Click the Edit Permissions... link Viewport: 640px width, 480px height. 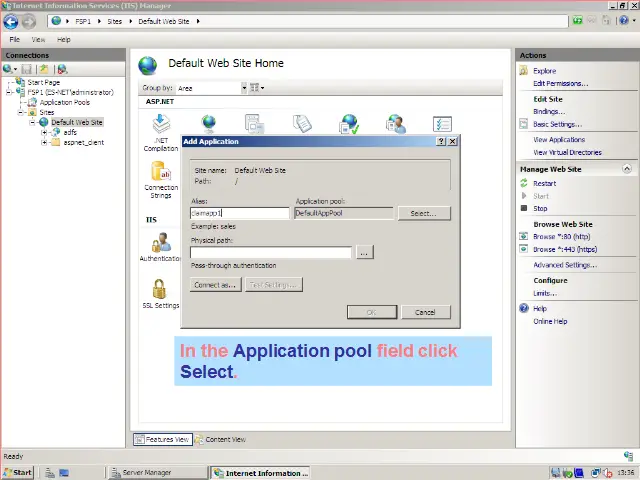[560, 84]
